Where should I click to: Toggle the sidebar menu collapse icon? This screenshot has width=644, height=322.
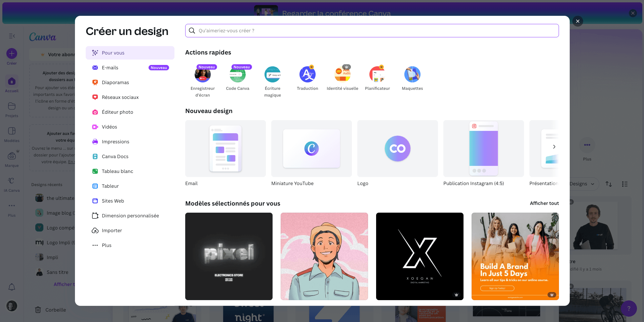(x=12, y=36)
